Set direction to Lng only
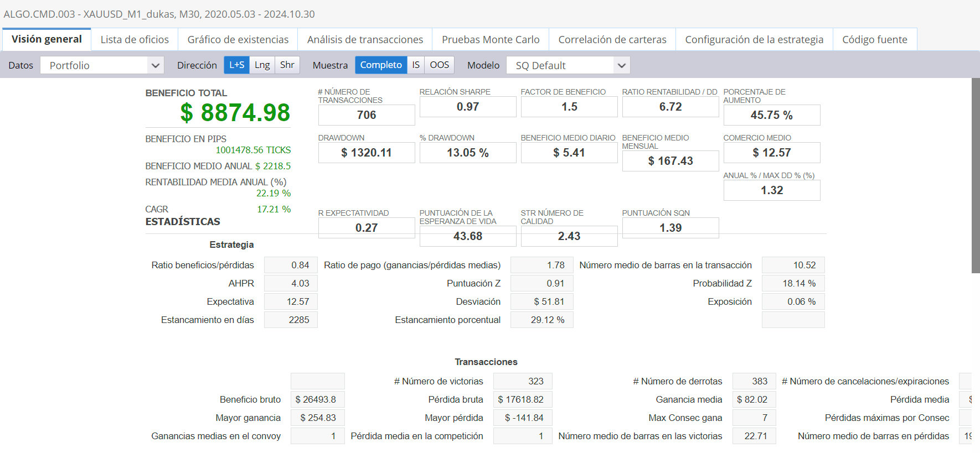 (x=262, y=65)
